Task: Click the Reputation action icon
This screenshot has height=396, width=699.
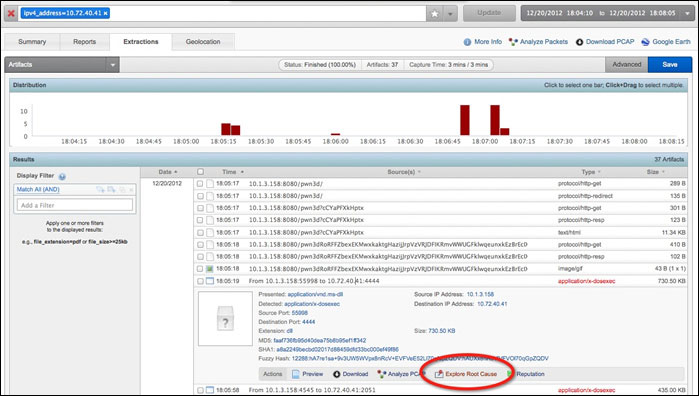Action: pyautogui.click(x=510, y=374)
